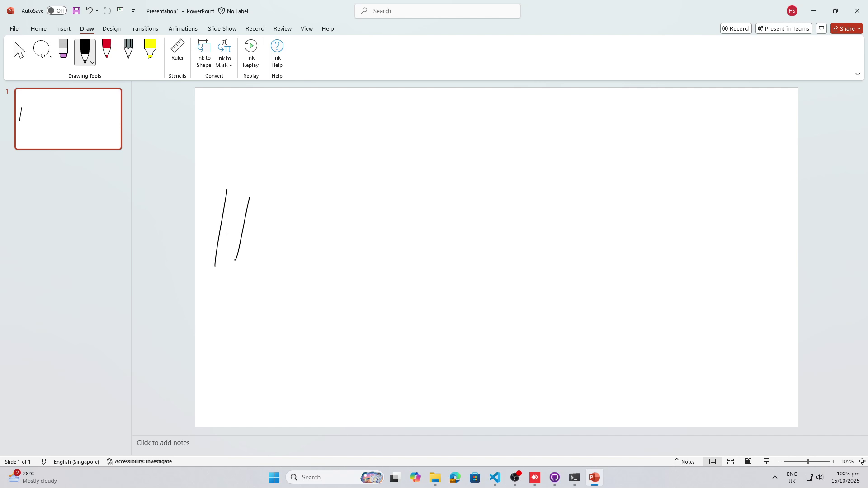This screenshot has width=868, height=488.
Task: Open the Design tab
Action: (x=111, y=28)
